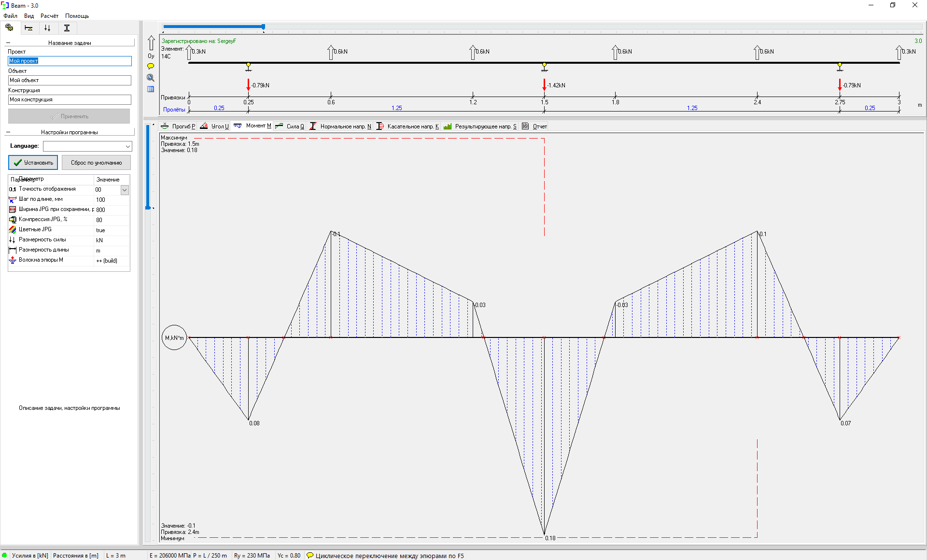Collapse the Название задачи section
Viewport: 927px width, 560px height.
pyautogui.click(x=8, y=43)
